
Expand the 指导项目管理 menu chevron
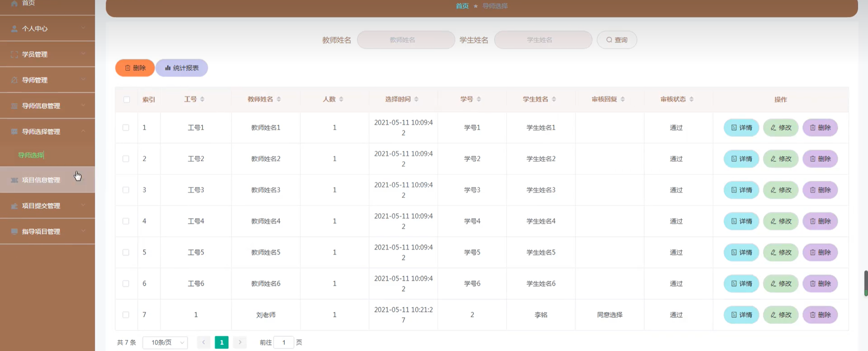83,231
